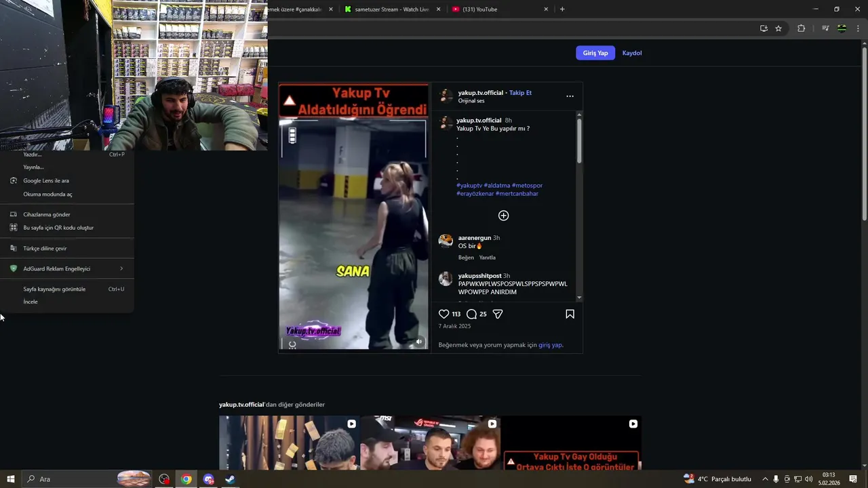Screen dimensions: 868x488
Task: Like aarenergun's comment via Beğen
Action: pyautogui.click(x=466, y=258)
